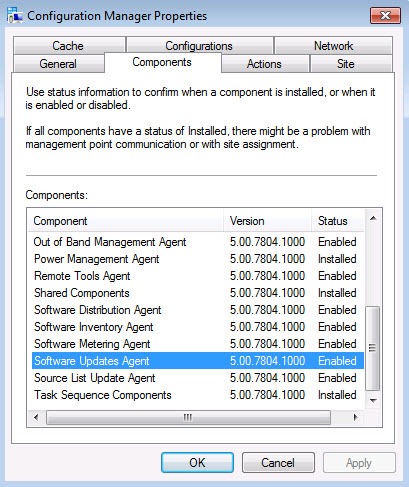Dismiss dialog with the Cancel button
The height and width of the screenshot is (487, 409).
tap(278, 463)
